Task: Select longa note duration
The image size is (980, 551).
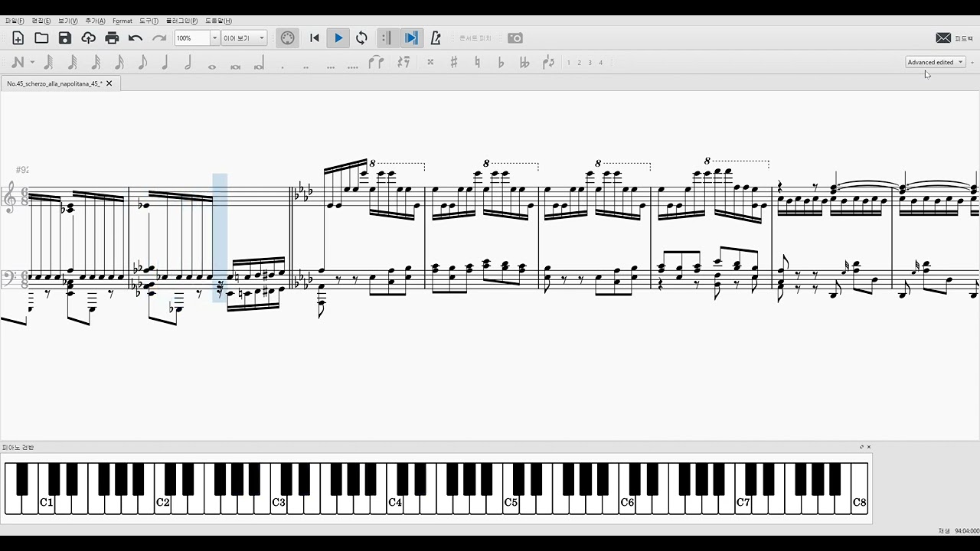Action: pyautogui.click(x=259, y=63)
